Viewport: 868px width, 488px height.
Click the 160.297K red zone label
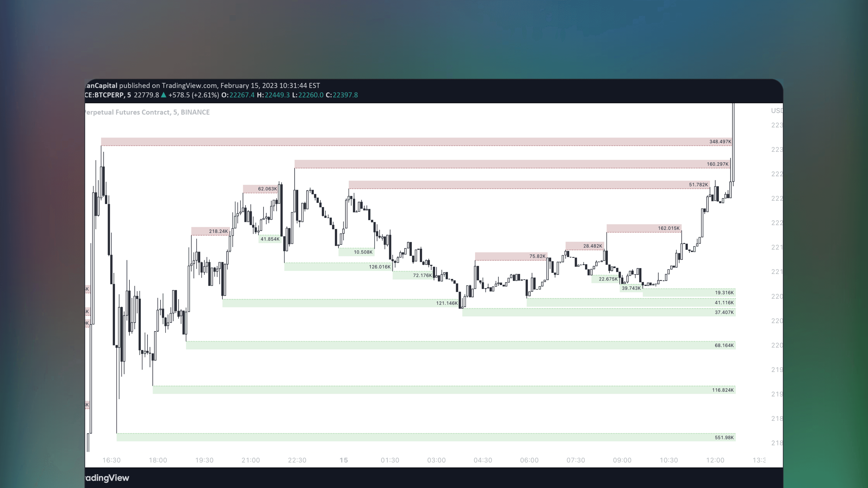click(717, 164)
